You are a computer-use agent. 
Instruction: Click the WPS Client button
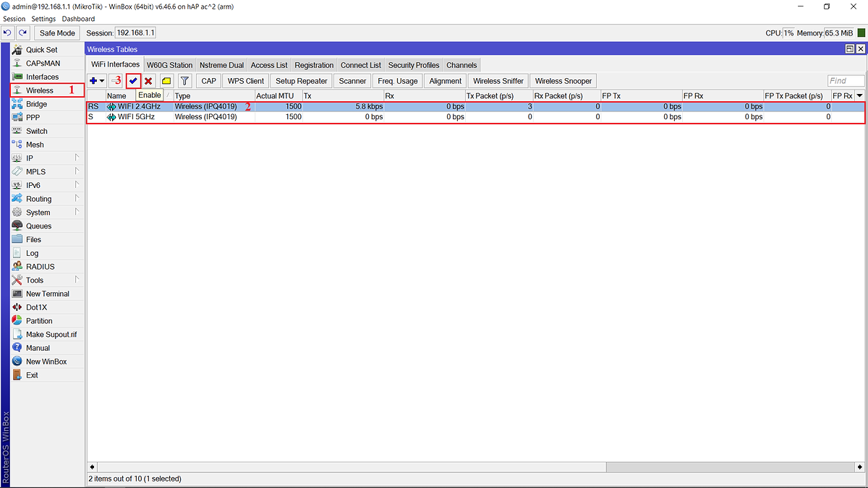245,81
